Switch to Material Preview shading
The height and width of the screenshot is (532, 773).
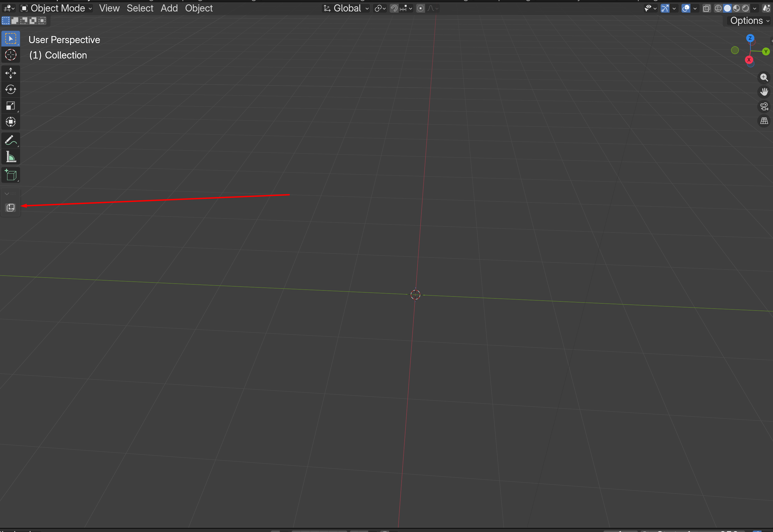pos(736,8)
